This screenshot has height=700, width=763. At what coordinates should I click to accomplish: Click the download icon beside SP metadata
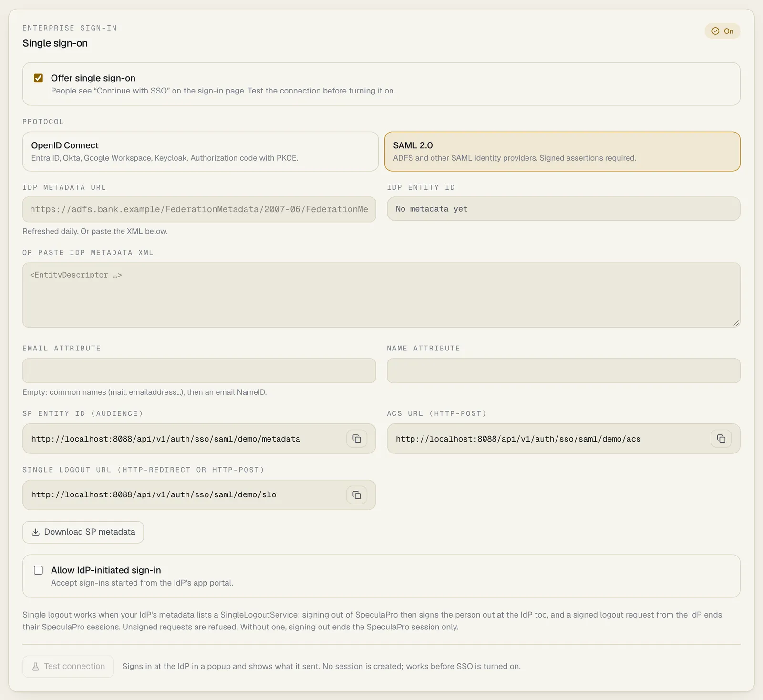35,532
